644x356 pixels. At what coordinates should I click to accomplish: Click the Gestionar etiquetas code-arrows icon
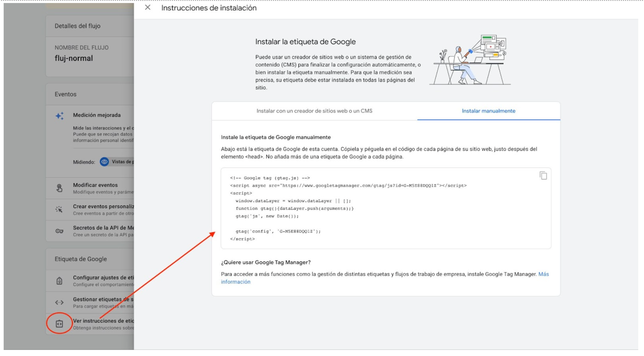pyautogui.click(x=59, y=302)
